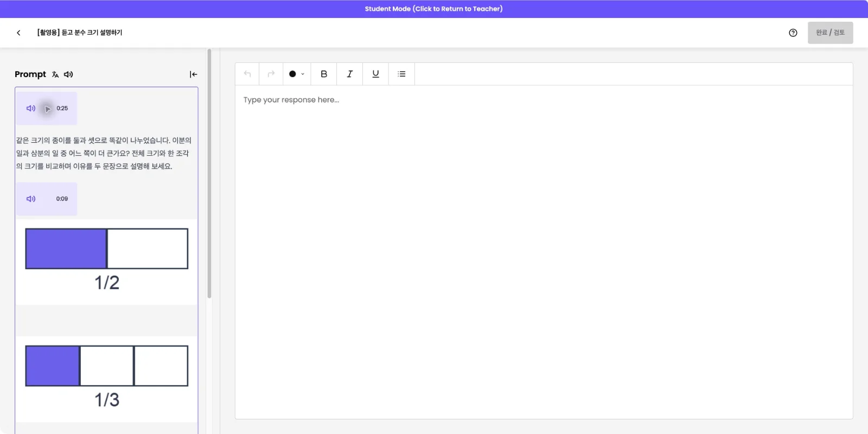The image size is (868, 434).
Task: Toggle bold formatting
Action: coord(324,74)
